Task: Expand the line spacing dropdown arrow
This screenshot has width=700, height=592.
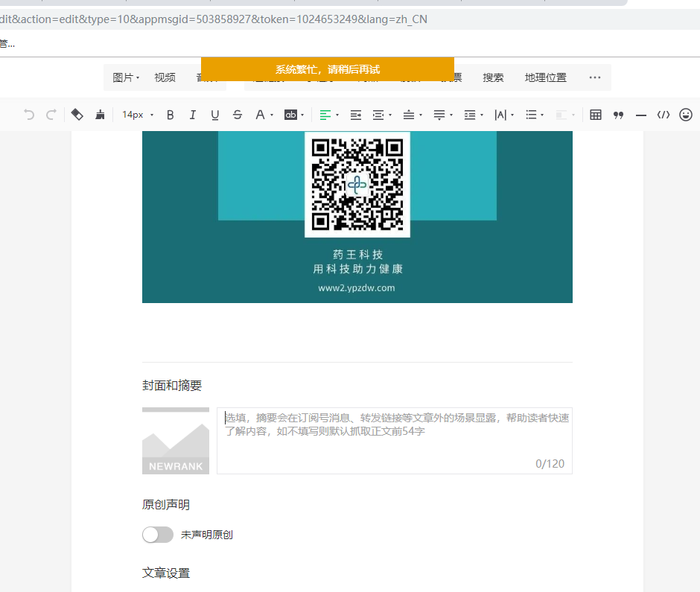Action: (x=482, y=115)
